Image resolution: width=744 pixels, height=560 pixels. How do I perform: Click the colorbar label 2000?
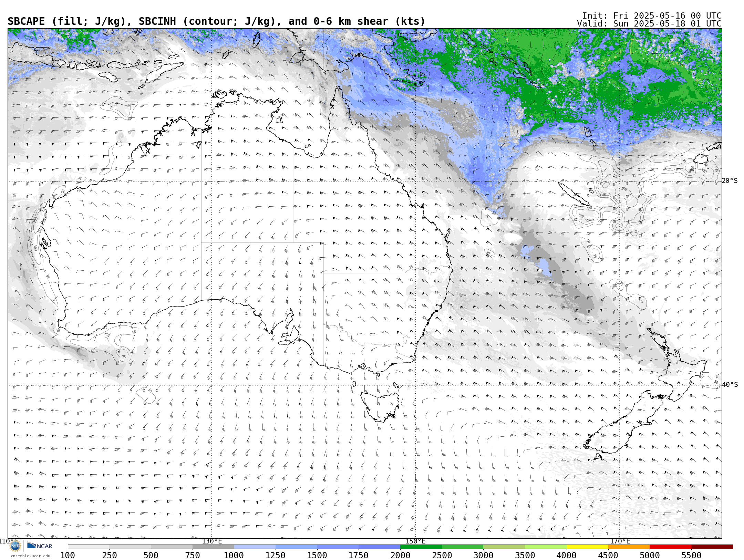pyautogui.click(x=400, y=556)
